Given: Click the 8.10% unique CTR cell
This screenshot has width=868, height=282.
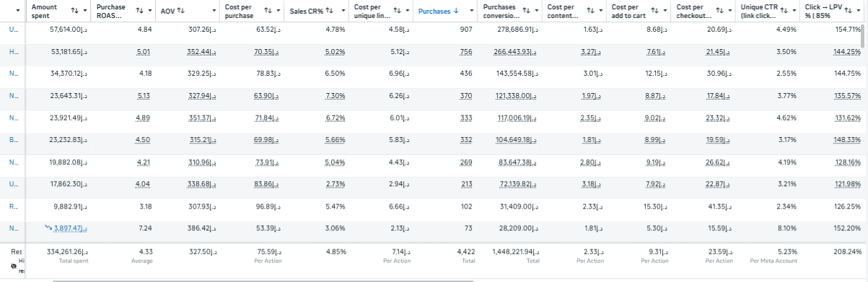Looking at the screenshot, I should pos(786,228).
